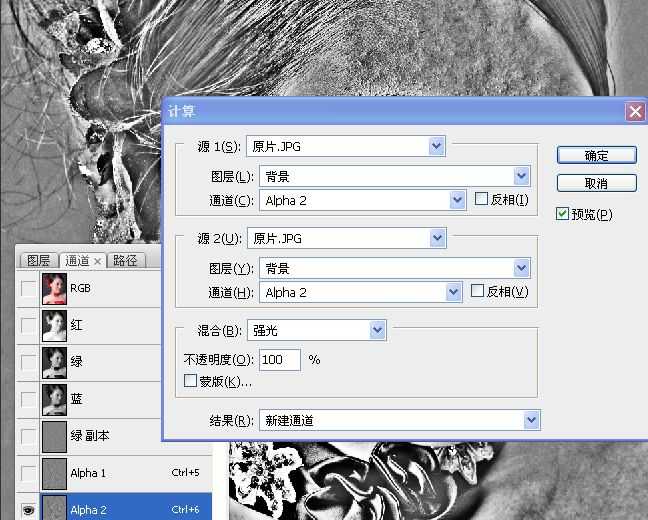Screen dimensions: 648x520
Task: Switch to the 路径 tab
Action: 125,260
